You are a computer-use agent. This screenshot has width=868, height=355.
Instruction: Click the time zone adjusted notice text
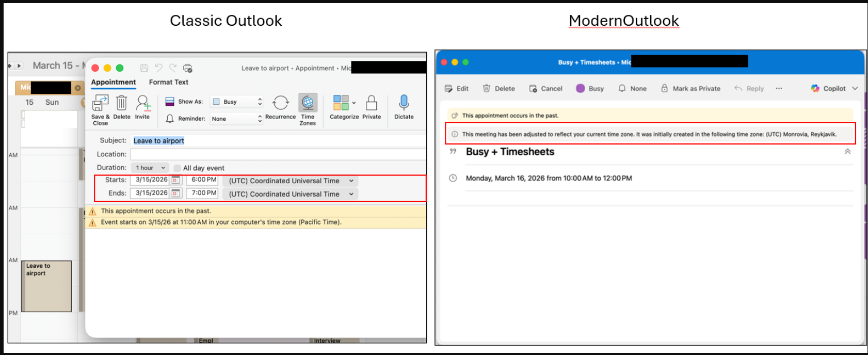coord(649,134)
